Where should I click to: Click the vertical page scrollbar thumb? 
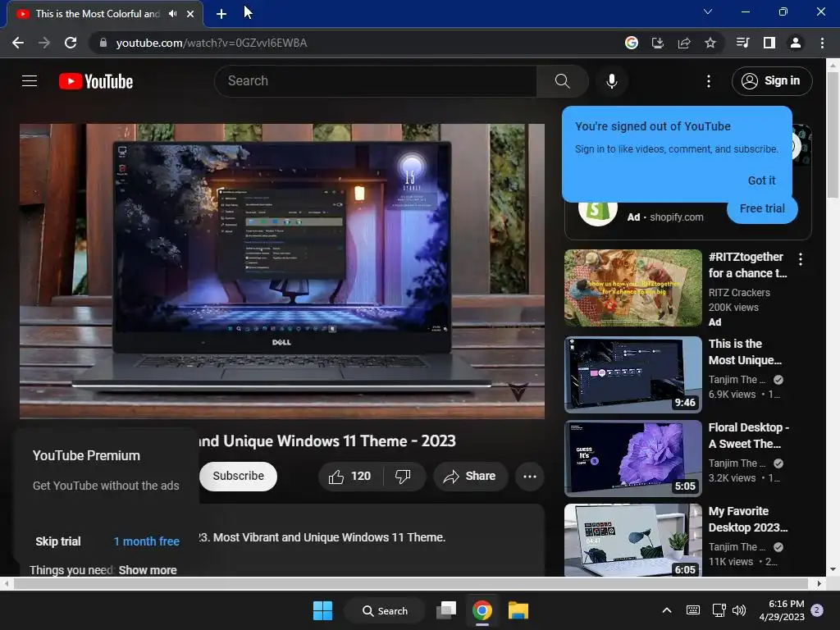[833, 134]
